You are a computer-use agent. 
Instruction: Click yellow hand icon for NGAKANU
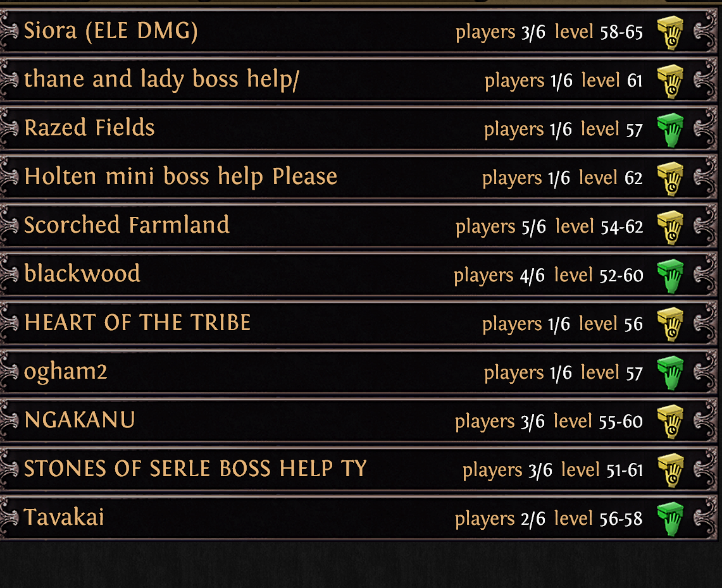tap(670, 422)
